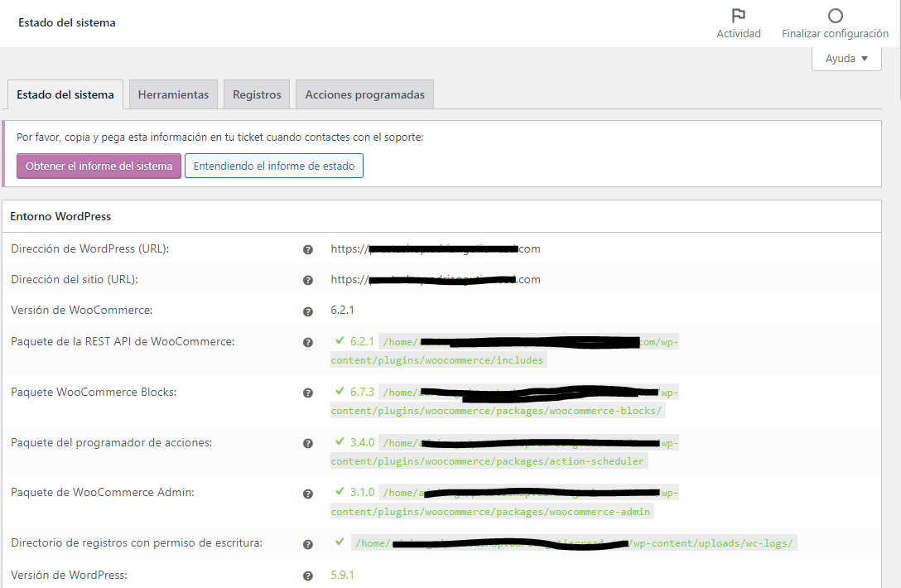
Task: Click the packages/action-scheduler path text
Action: pyautogui.click(x=489, y=461)
